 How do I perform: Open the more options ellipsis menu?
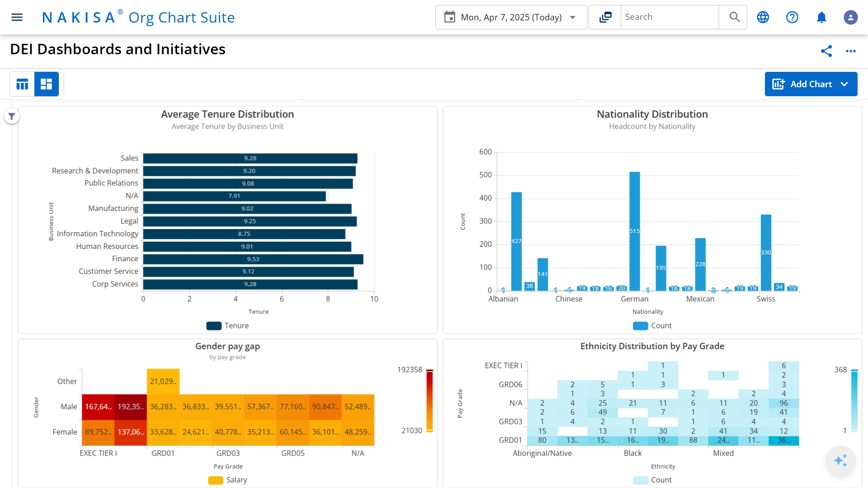851,51
